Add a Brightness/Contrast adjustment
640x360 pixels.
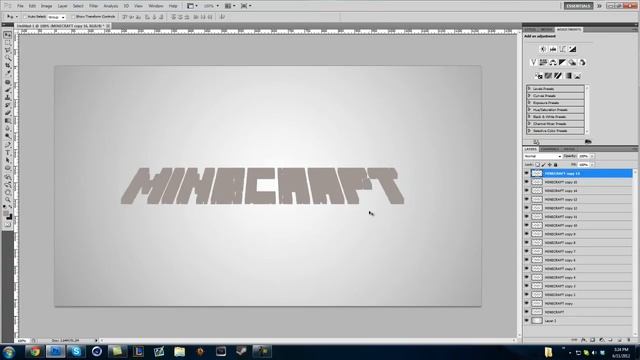543,49
